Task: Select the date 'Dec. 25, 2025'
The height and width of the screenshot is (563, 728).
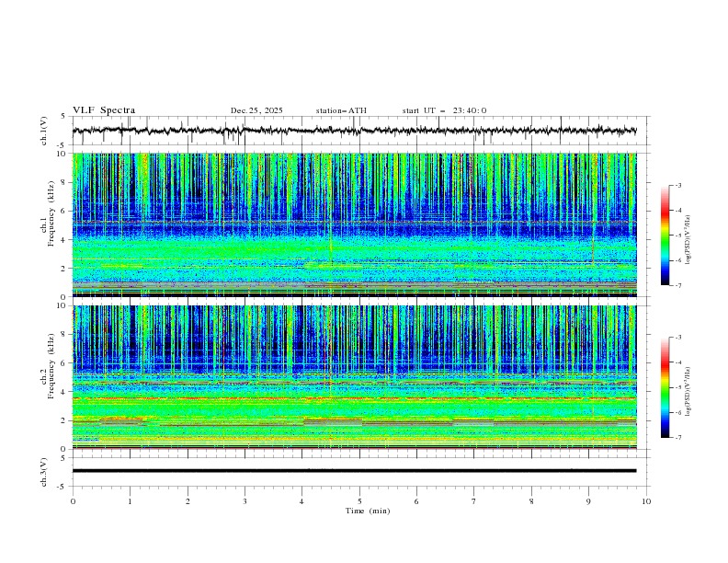Action: [x=256, y=110]
